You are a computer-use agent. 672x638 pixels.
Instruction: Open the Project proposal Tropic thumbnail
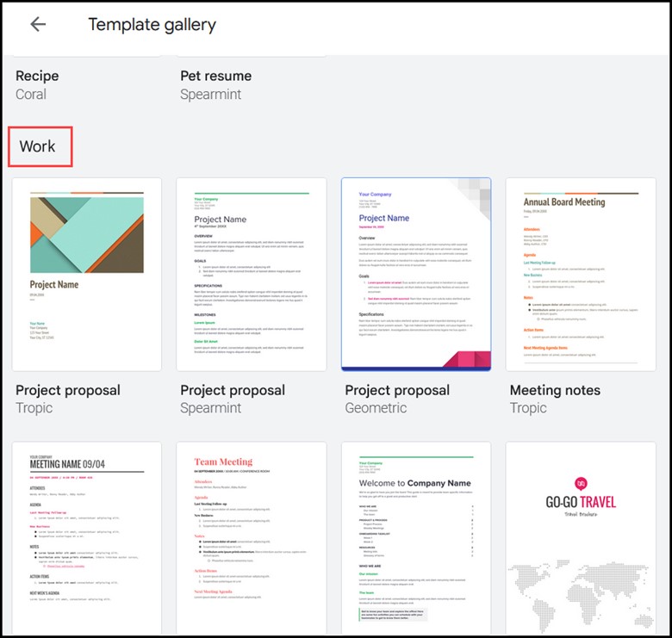coord(87,275)
